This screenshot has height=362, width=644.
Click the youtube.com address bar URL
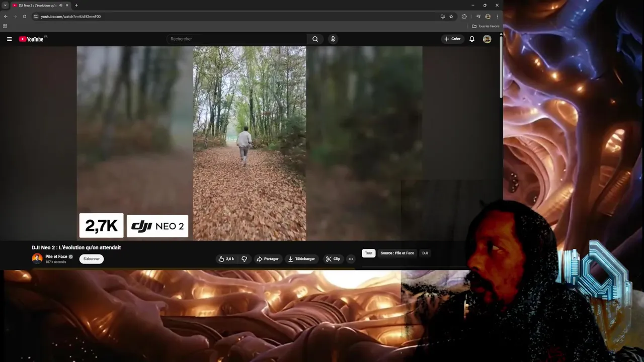click(70, 17)
